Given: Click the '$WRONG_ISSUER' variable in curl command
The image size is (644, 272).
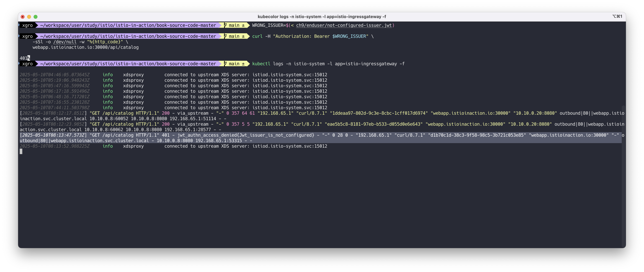Looking at the screenshot, I should [349, 36].
